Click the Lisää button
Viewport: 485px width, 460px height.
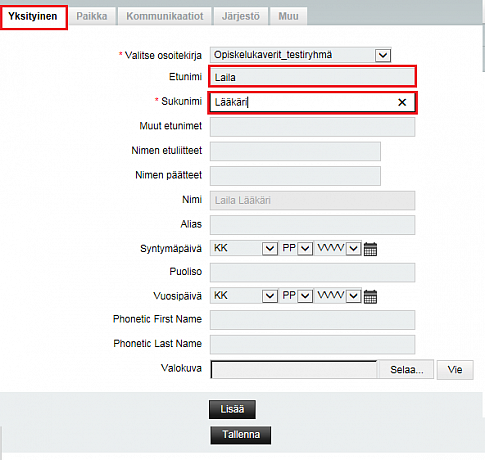click(232, 409)
